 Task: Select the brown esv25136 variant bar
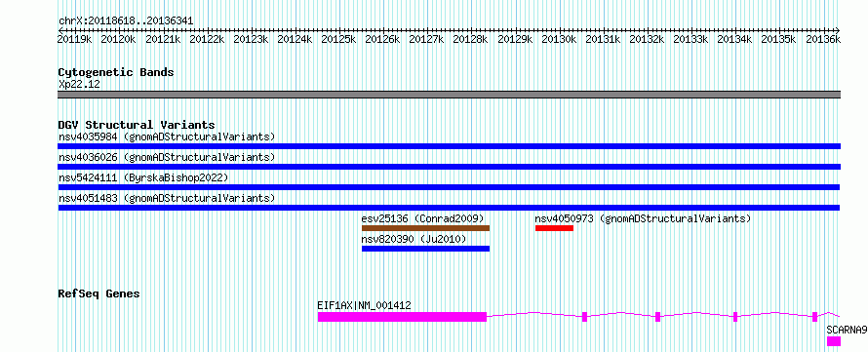pos(425,228)
